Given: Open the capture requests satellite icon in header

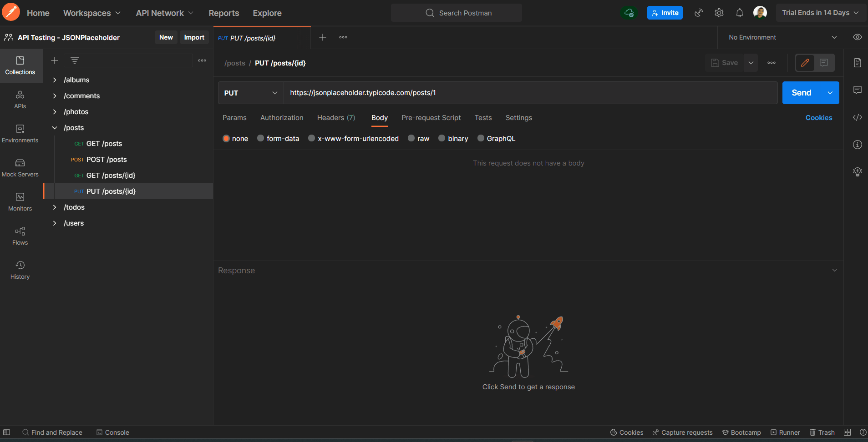Looking at the screenshot, I should pos(699,13).
